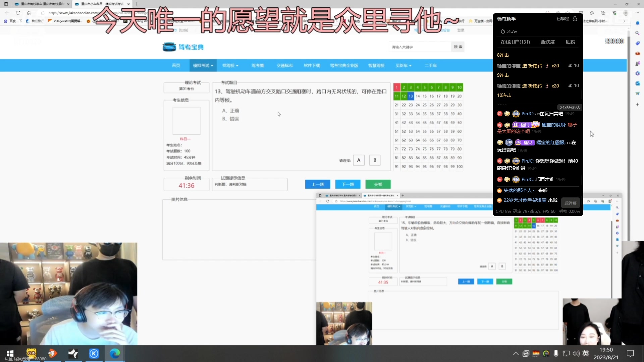Open the 买新车 dropdown menu
This screenshot has height=362, width=644.
point(404,65)
